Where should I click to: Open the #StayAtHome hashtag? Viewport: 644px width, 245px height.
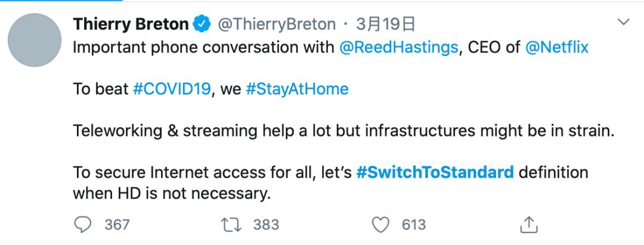tap(296, 89)
